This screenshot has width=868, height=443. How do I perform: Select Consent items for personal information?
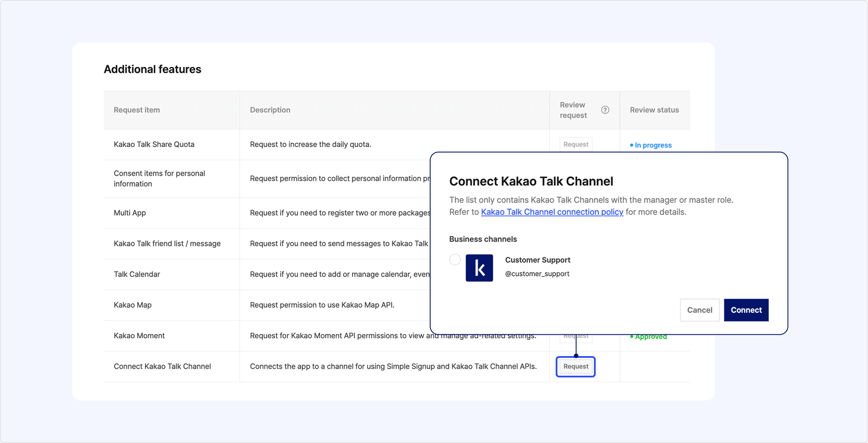click(159, 178)
